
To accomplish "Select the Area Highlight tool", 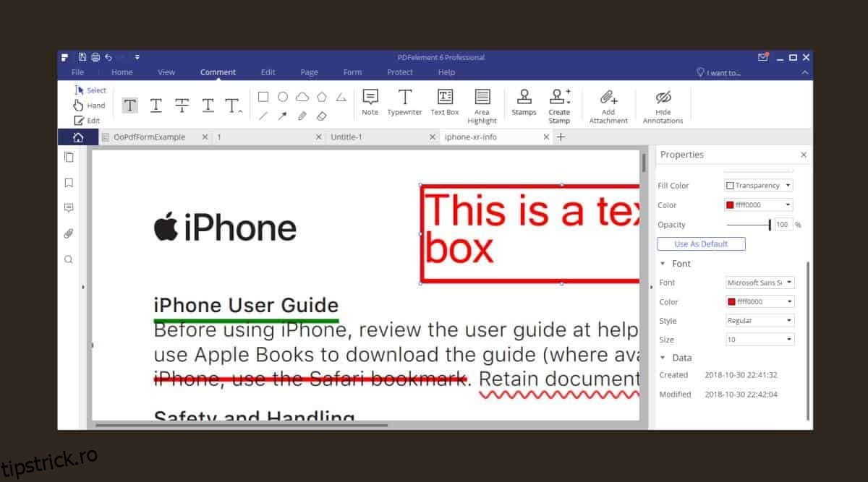I will (x=482, y=106).
